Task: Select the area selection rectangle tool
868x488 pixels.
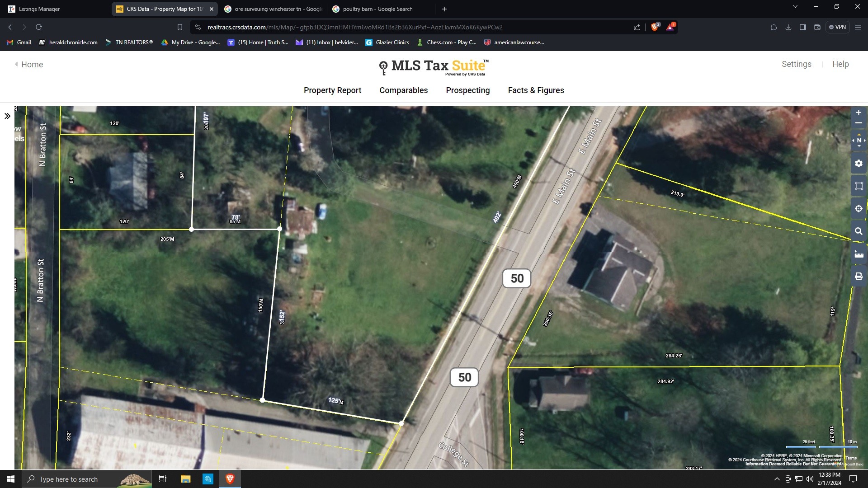Action: 859,186
